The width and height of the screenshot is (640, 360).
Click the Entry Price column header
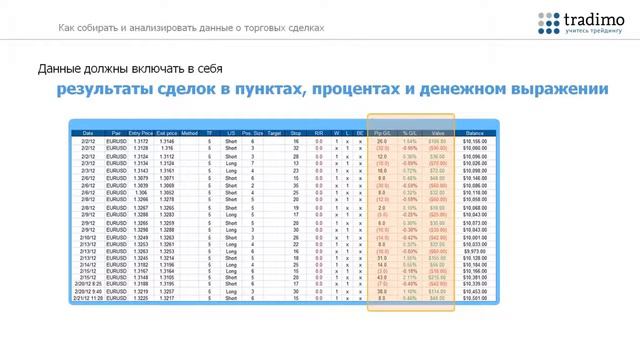coord(141,133)
